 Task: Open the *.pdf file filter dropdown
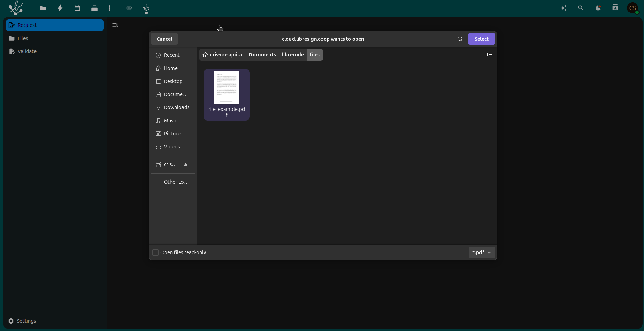tap(482, 252)
